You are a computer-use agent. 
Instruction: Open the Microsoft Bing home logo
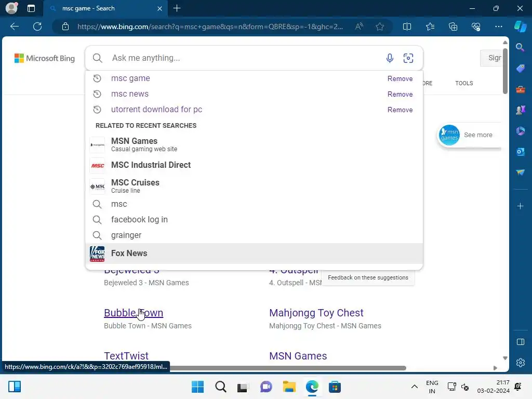[45, 58]
